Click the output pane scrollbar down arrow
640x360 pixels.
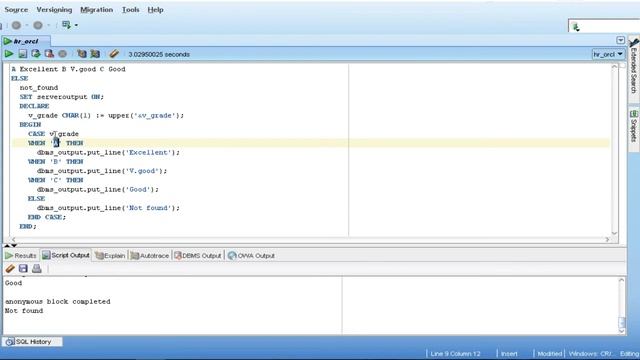tap(622, 331)
